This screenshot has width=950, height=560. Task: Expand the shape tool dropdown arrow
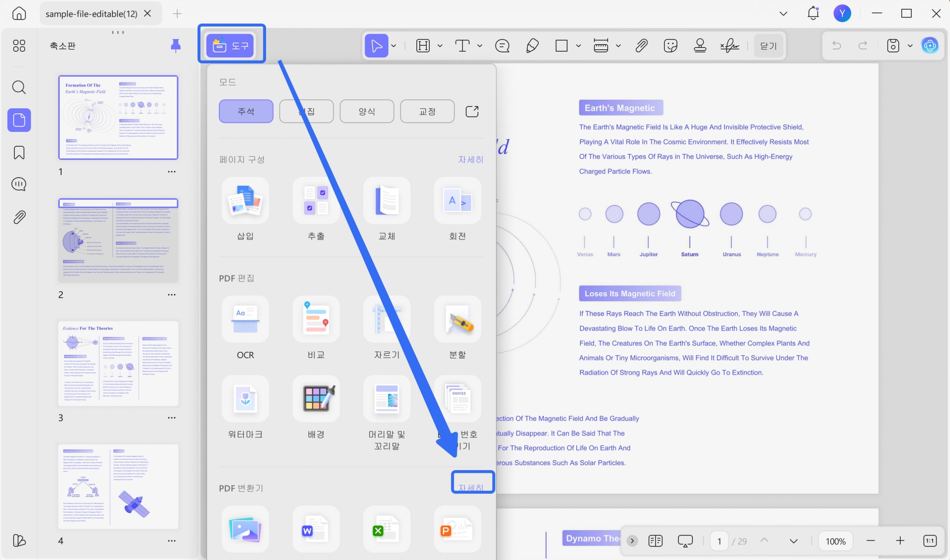[579, 46]
